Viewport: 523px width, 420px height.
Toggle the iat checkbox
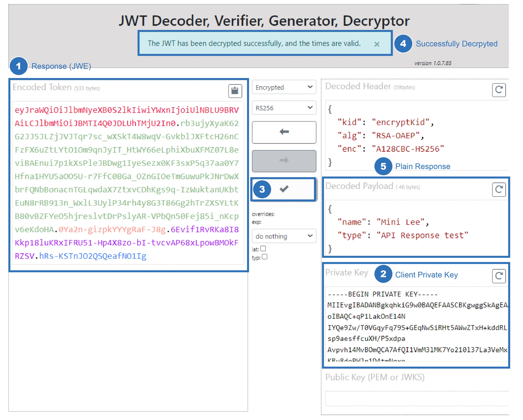263,249
